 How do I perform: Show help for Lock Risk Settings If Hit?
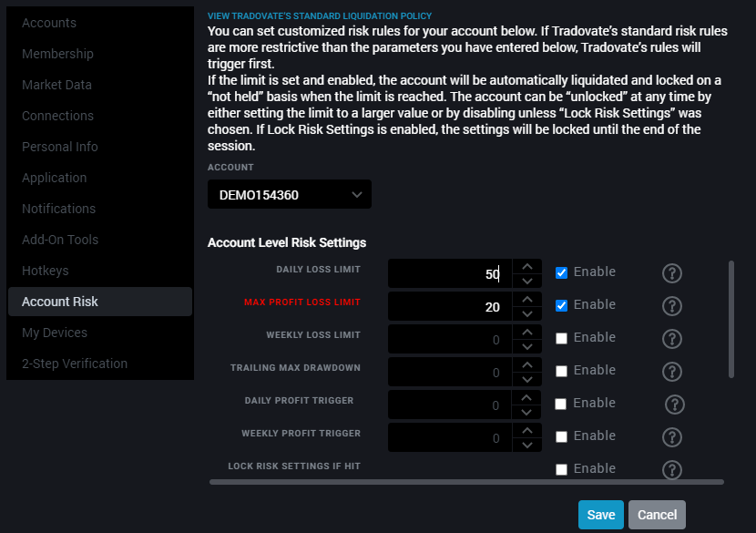(672, 470)
